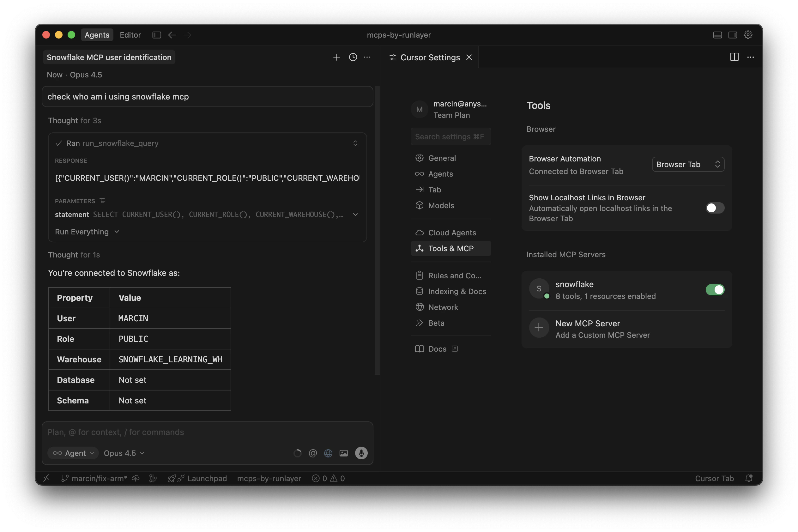Select the Snowflake MCP user identification tab
The width and height of the screenshot is (798, 532).
point(109,57)
